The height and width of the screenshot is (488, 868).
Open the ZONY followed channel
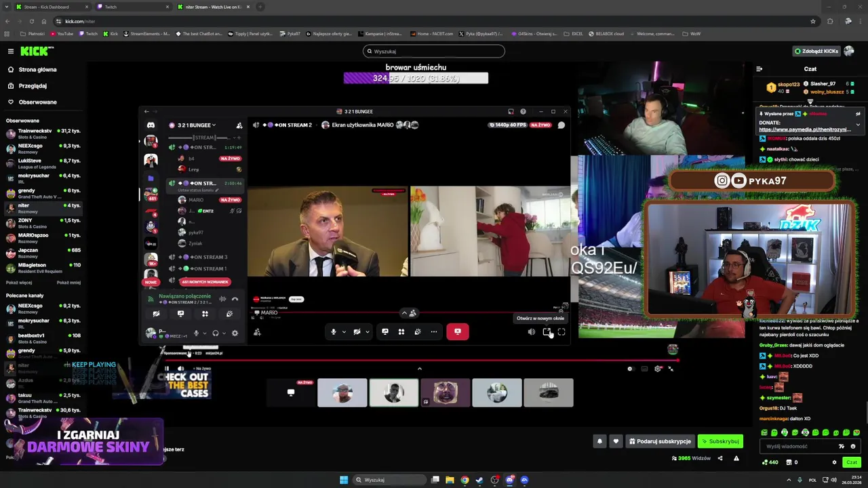tap(42, 222)
